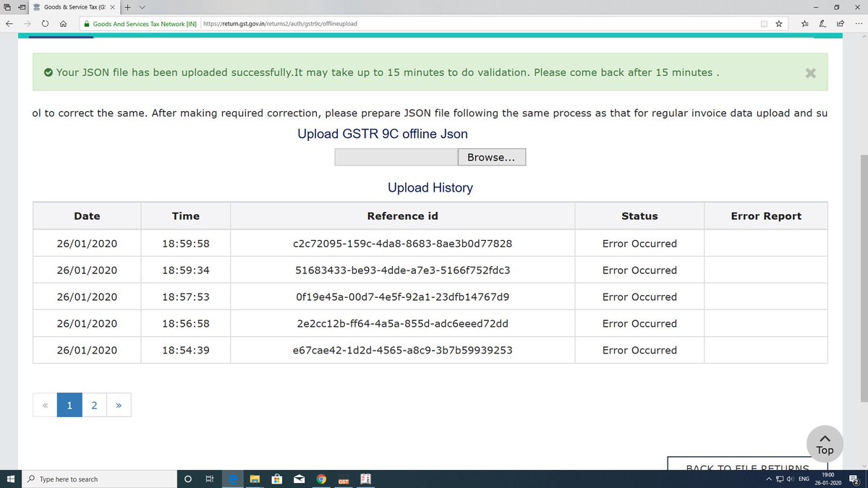Click BACK TO FILE RETURNS
The width and height of the screenshot is (868, 488).
[x=747, y=468]
